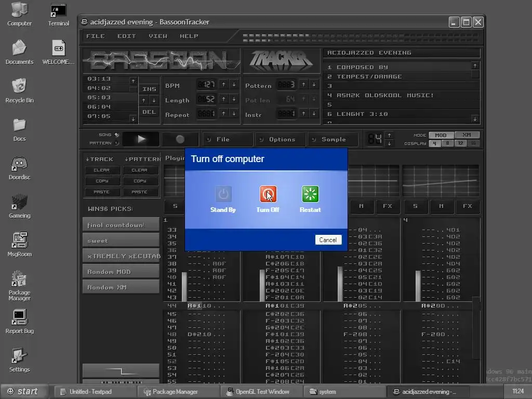532x399 pixels.
Task: Cancel the Turn off computer dialog
Action: click(328, 240)
